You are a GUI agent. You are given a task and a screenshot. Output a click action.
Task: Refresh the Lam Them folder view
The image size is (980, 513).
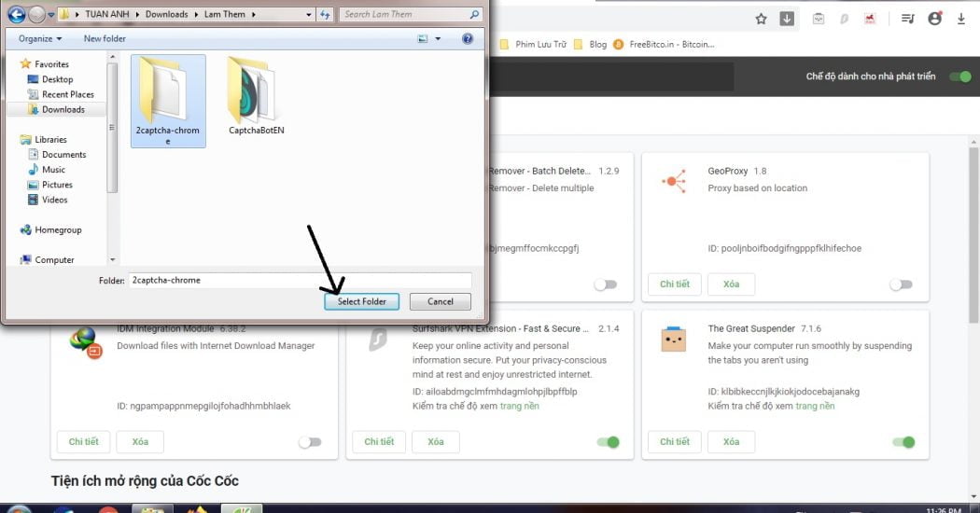325,14
